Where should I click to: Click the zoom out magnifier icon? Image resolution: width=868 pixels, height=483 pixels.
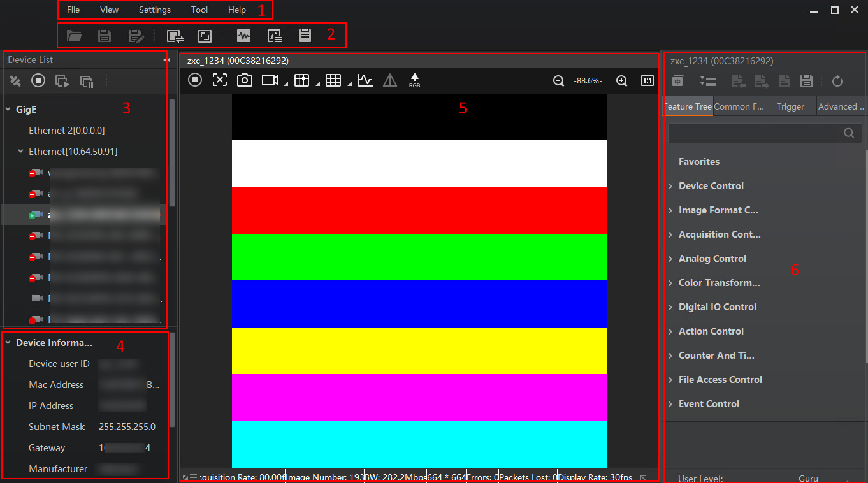558,81
